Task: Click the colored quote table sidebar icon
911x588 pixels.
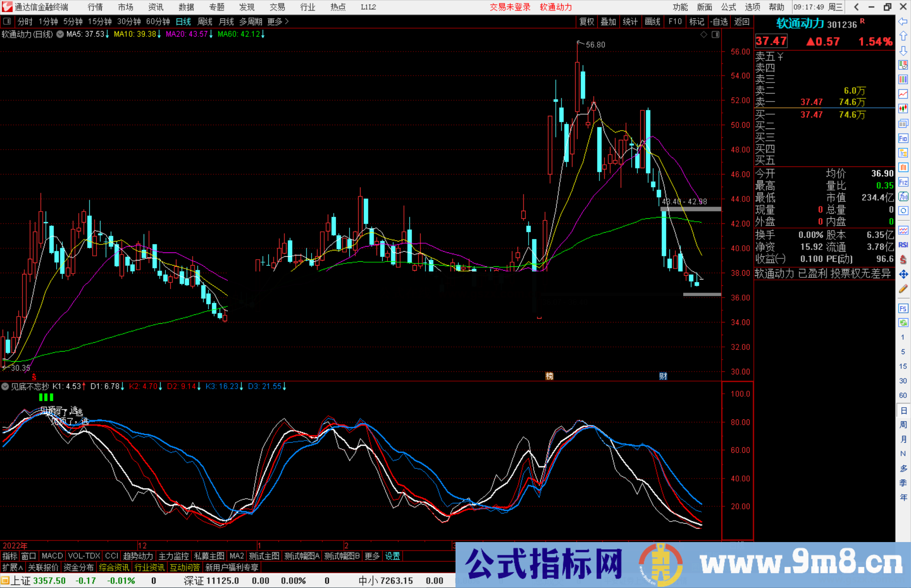Action: [x=903, y=80]
